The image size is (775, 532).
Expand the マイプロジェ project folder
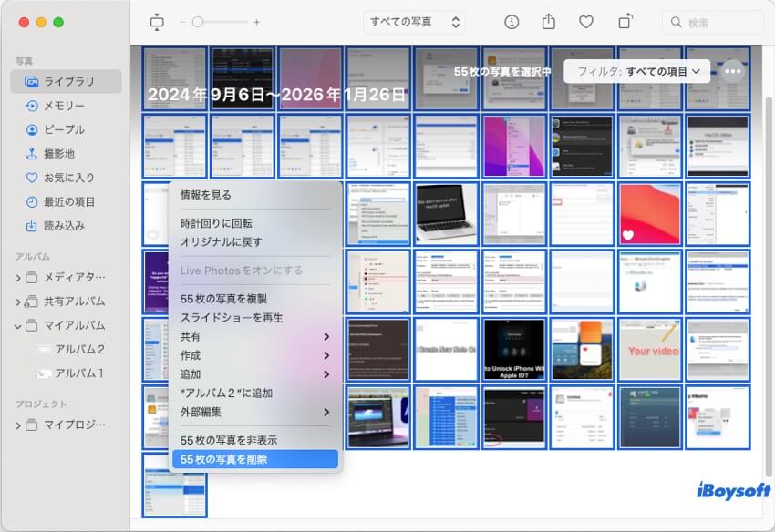[x=18, y=425]
